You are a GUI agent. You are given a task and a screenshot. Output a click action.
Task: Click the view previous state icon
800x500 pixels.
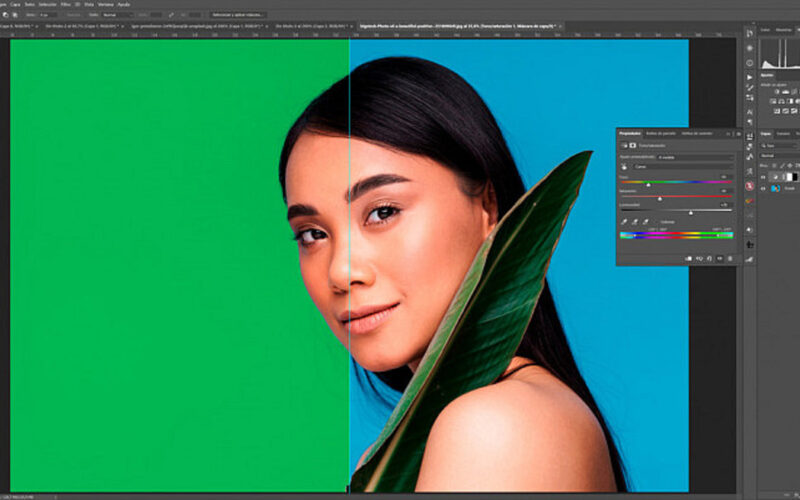[699, 259]
